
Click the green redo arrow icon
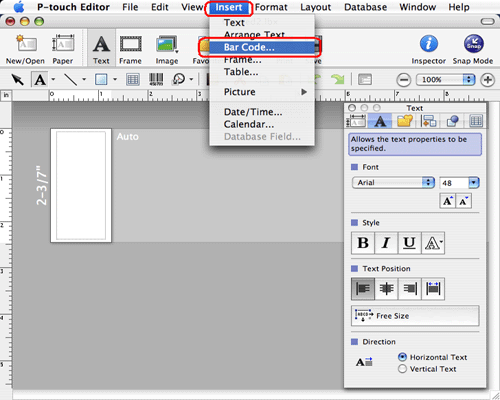point(337,79)
